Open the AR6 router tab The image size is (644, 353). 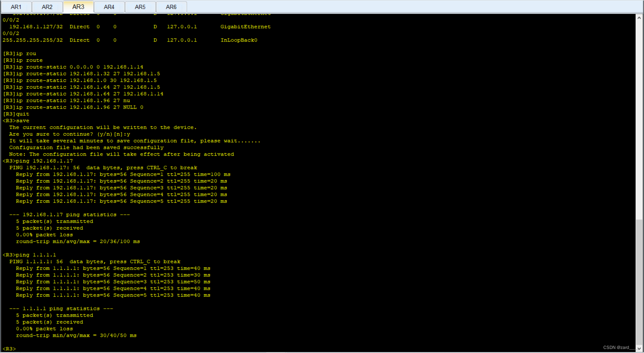pos(171,7)
